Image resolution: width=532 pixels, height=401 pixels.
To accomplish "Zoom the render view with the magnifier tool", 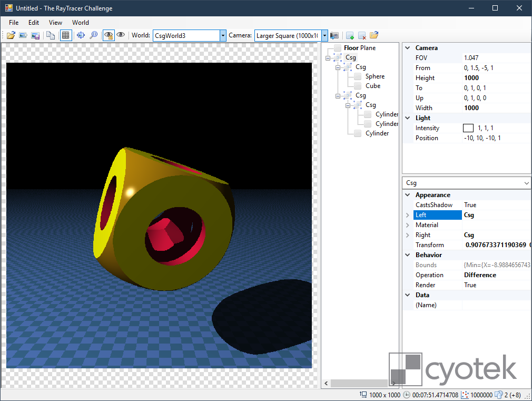I will tap(94, 35).
